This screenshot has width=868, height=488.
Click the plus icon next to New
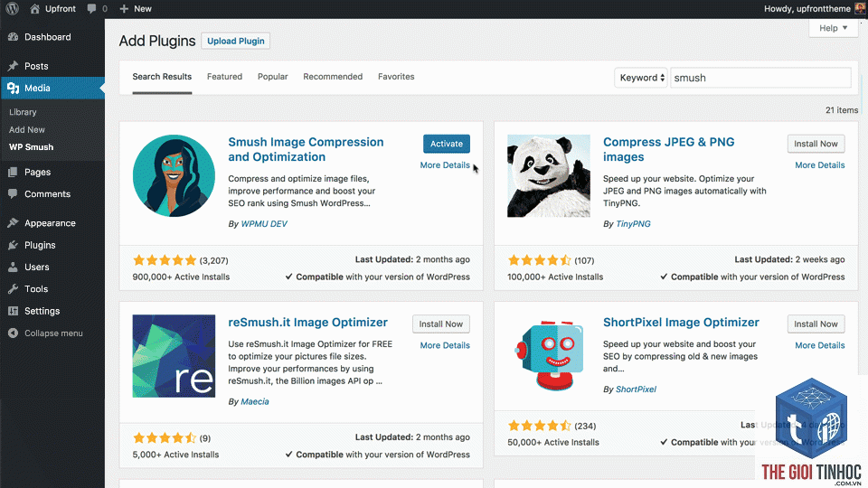point(124,9)
